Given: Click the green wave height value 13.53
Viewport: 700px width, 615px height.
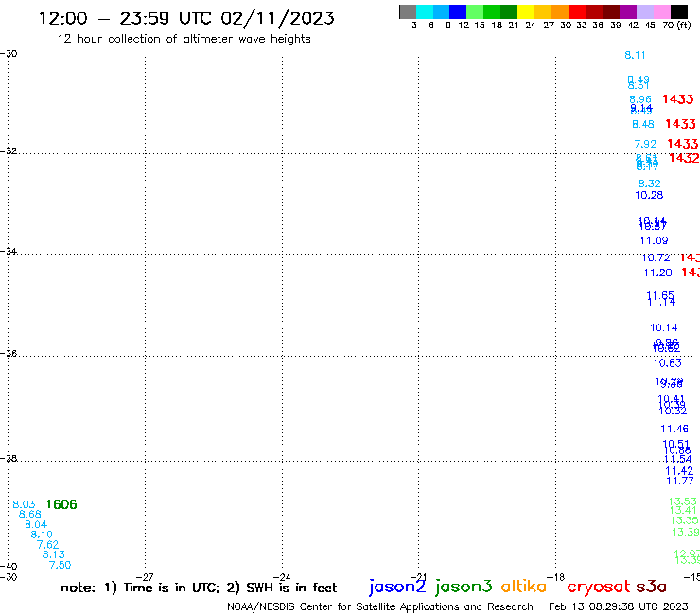Looking at the screenshot, I should [x=683, y=501].
